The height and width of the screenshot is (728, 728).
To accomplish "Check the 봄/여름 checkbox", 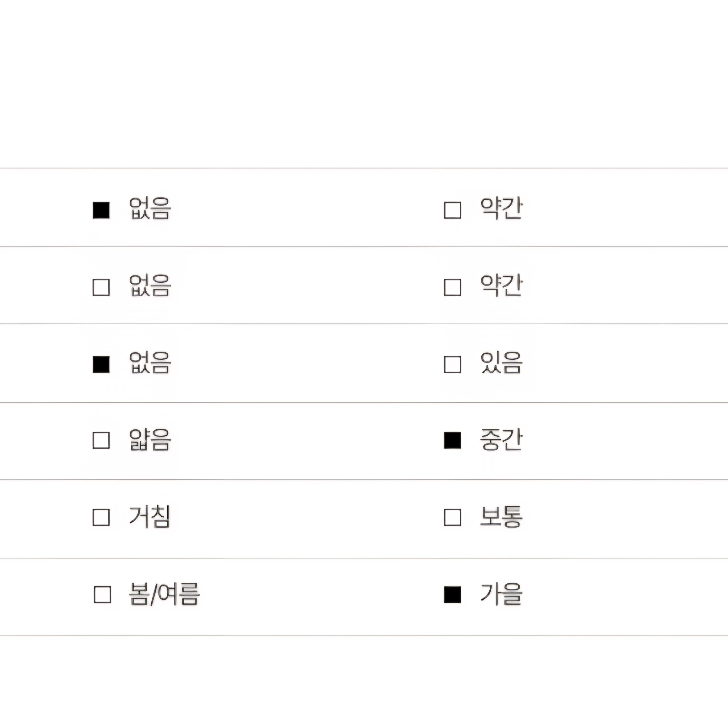I will 102,595.
